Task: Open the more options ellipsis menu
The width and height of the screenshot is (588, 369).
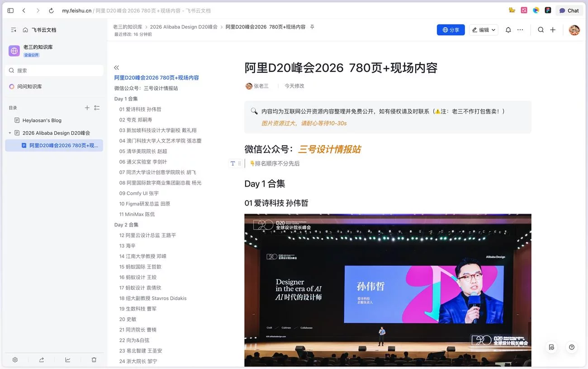Action: pyautogui.click(x=520, y=30)
